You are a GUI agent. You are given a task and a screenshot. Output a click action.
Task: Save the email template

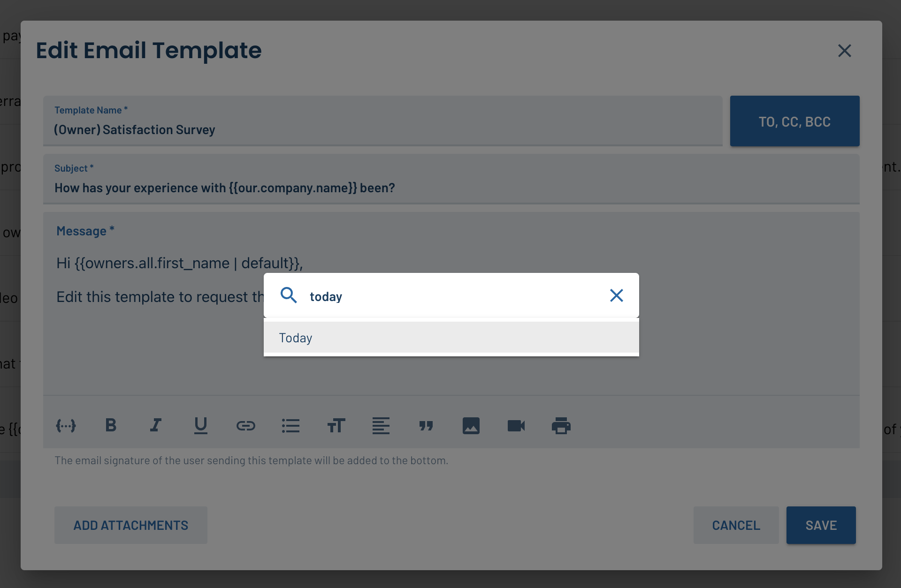coord(821,525)
